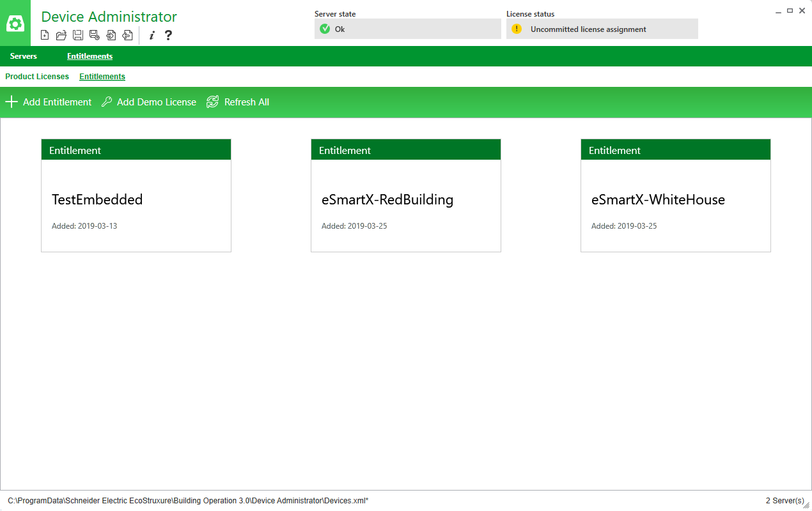This screenshot has width=812, height=511.
Task: Click the yellow license warning icon
Action: pyautogui.click(x=517, y=29)
